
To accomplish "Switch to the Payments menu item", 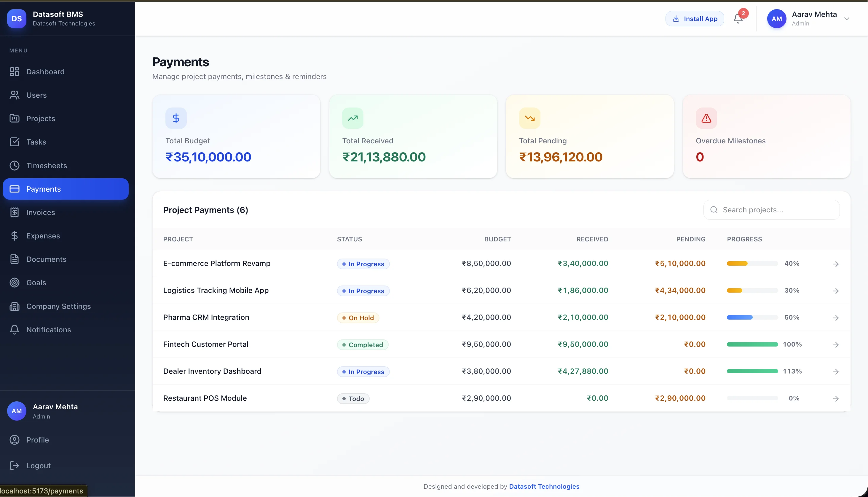I will coord(43,189).
